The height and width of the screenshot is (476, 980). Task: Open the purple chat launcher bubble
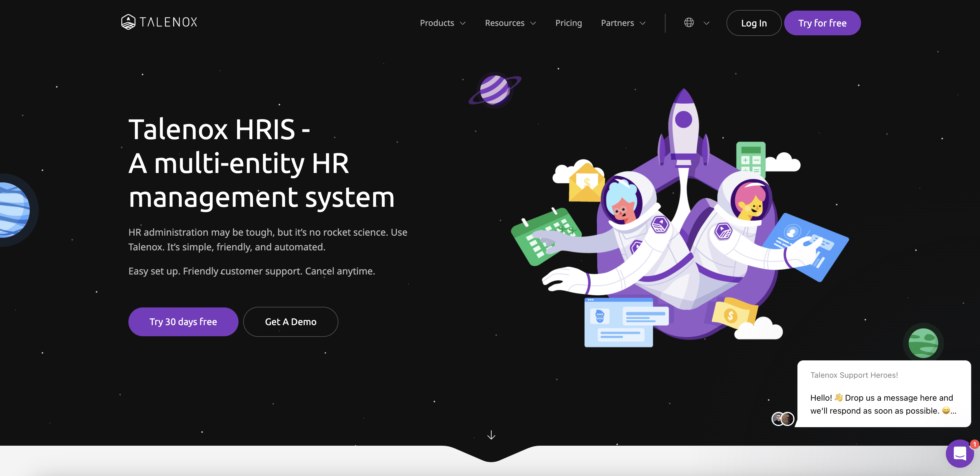click(x=959, y=454)
